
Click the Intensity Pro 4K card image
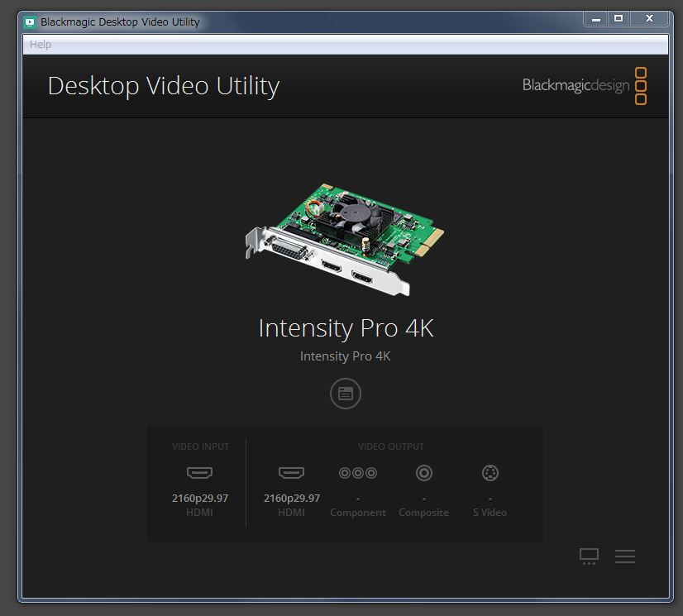click(345, 240)
